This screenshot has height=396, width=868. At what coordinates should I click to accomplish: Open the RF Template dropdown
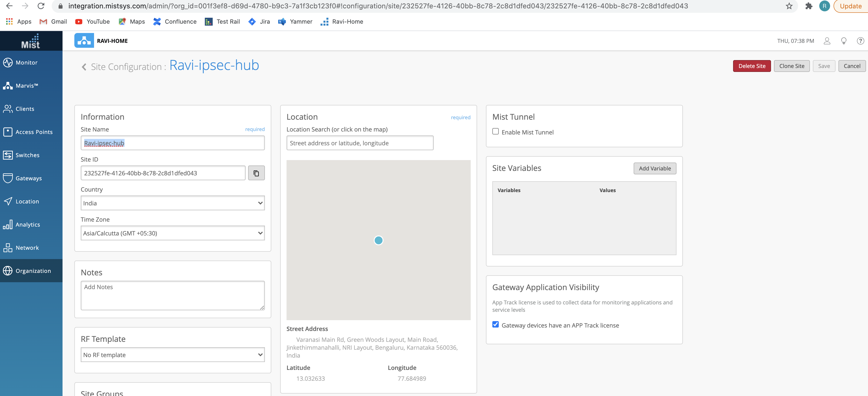click(173, 355)
